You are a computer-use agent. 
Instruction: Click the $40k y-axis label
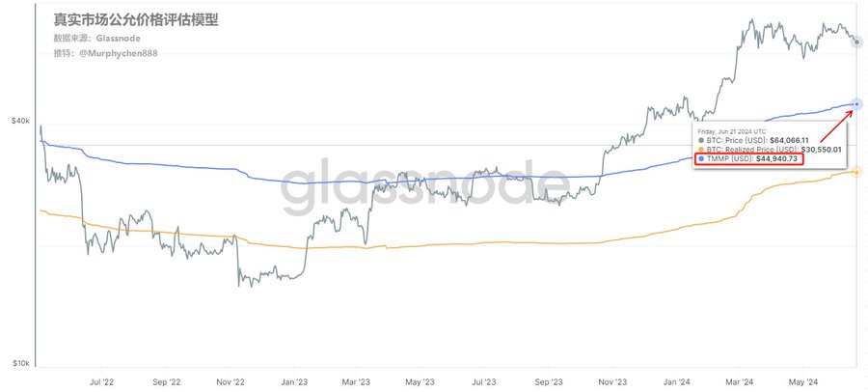tap(20, 121)
